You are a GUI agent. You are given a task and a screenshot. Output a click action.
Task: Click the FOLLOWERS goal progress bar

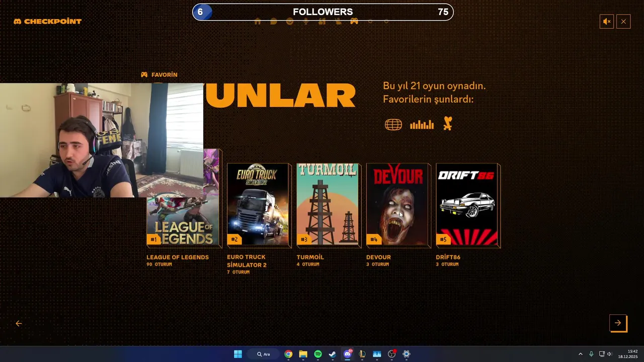tap(323, 12)
